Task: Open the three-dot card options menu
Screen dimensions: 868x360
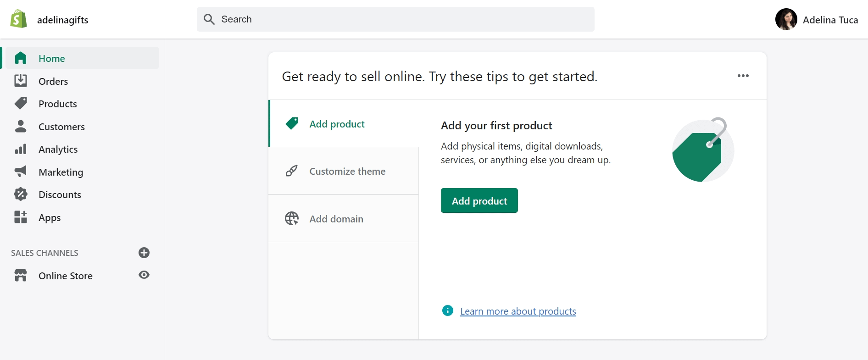Action: click(743, 76)
